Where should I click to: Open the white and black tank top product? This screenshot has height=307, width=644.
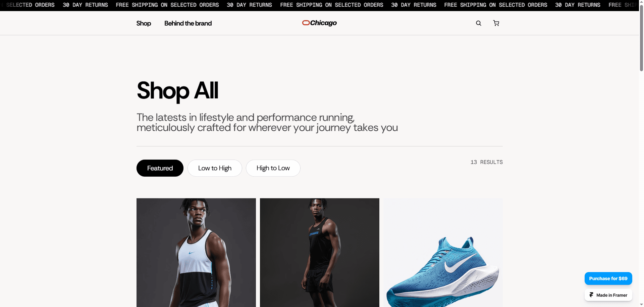click(x=196, y=253)
